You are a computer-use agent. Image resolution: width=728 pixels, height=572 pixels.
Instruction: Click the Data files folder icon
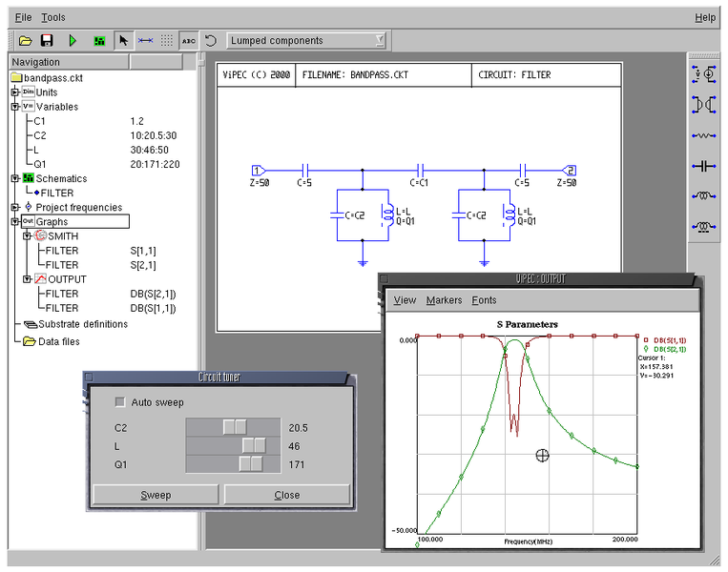[x=30, y=341]
